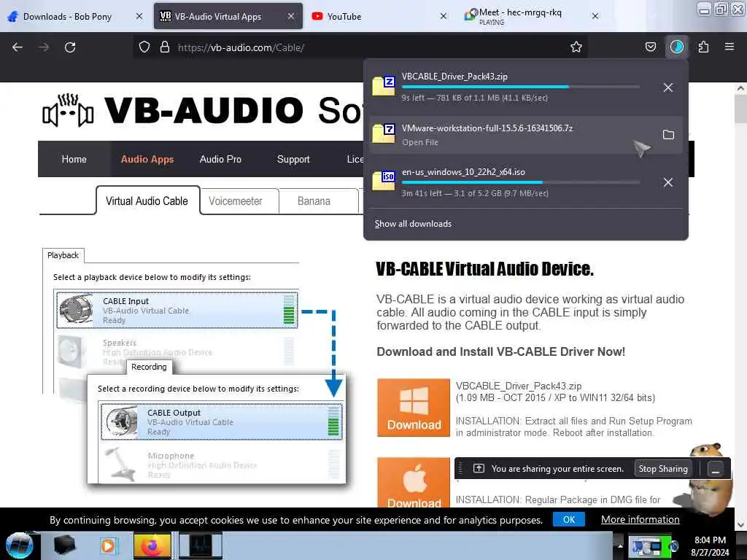747x560 pixels.
Task: Click the VB-Audio logo icon
Action: coord(68,110)
